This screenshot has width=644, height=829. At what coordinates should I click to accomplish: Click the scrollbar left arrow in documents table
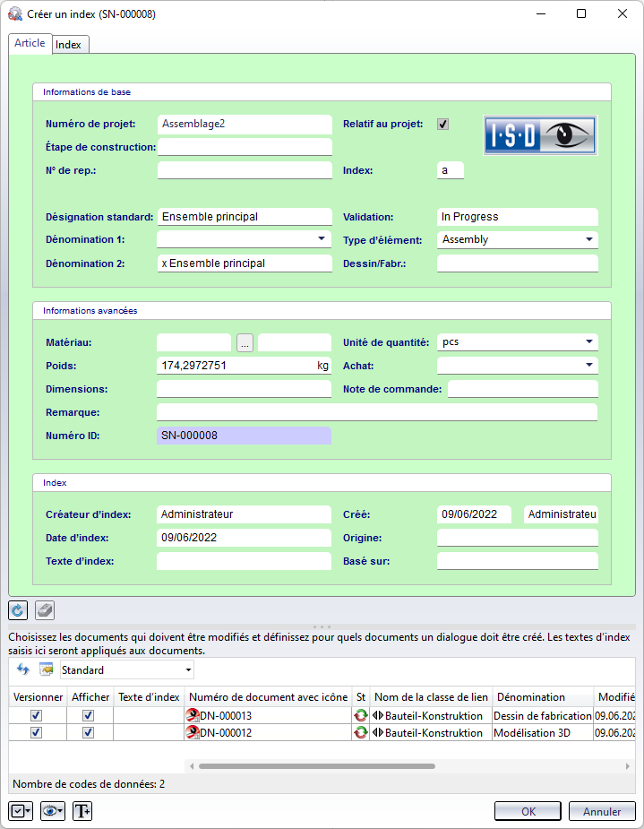coord(192,766)
